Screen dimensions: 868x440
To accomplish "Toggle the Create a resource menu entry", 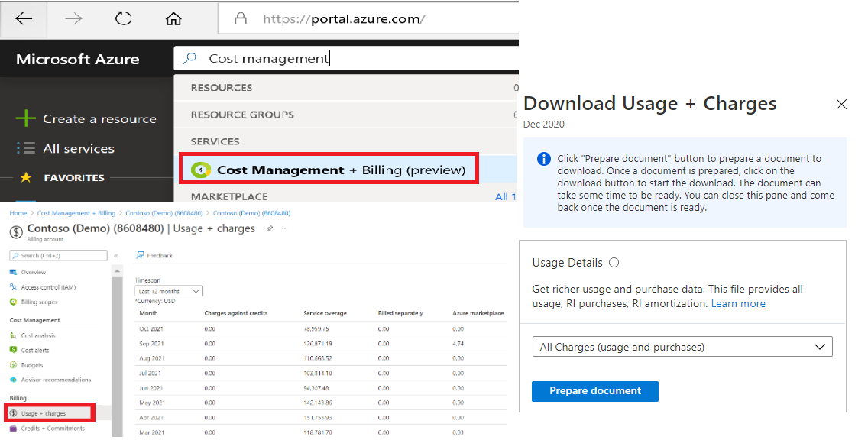I will click(x=86, y=118).
